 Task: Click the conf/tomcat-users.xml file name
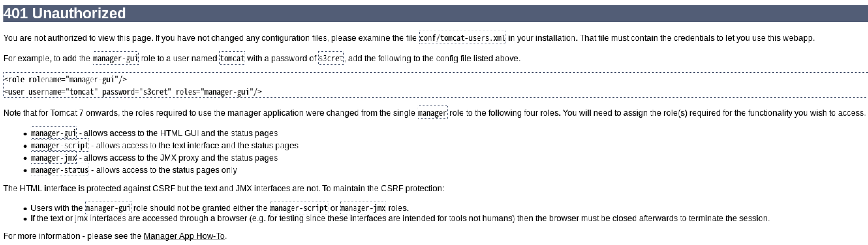point(462,38)
